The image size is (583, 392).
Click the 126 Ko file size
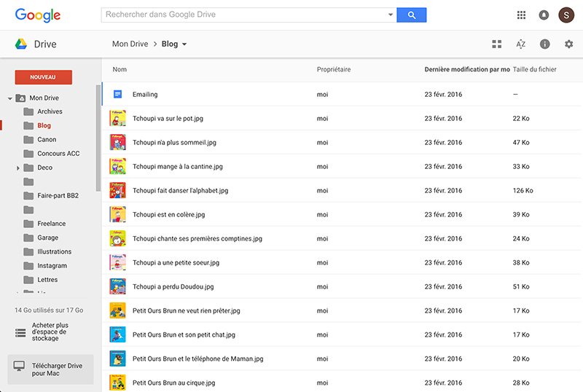click(x=523, y=190)
